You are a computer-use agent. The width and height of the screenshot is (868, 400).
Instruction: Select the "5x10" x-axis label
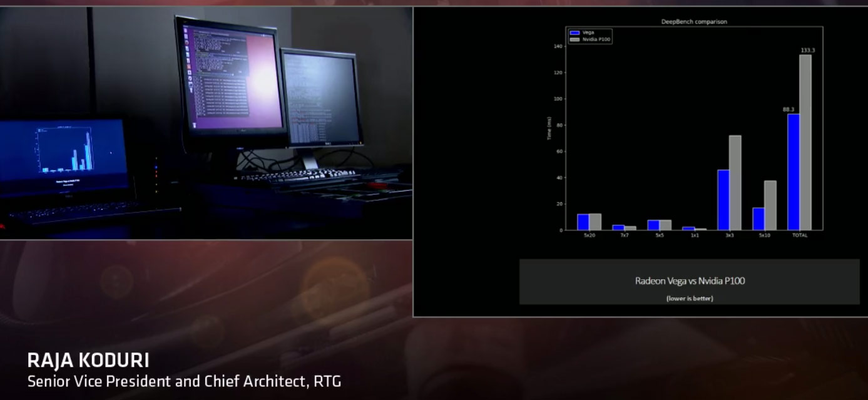(x=765, y=235)
